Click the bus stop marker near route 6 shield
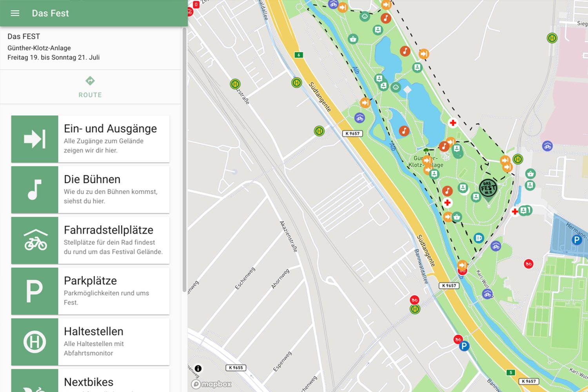588x392 pixels. [297, 83]
